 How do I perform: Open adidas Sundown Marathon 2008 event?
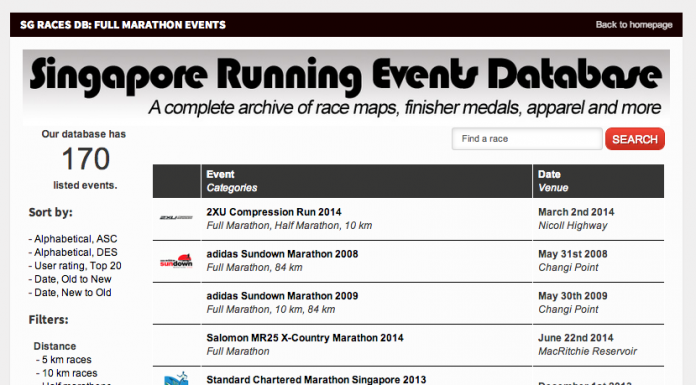click(x=282, y=254)
